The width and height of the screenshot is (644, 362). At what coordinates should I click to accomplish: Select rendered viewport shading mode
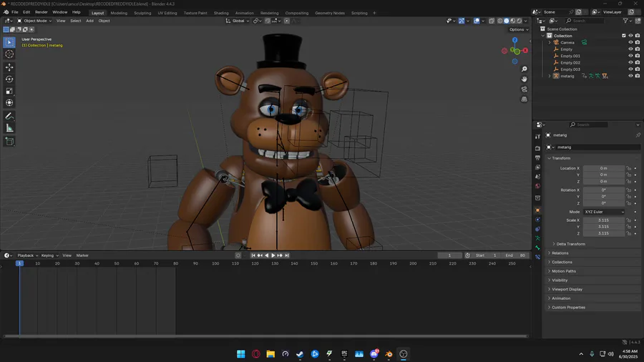coord(519,21)
